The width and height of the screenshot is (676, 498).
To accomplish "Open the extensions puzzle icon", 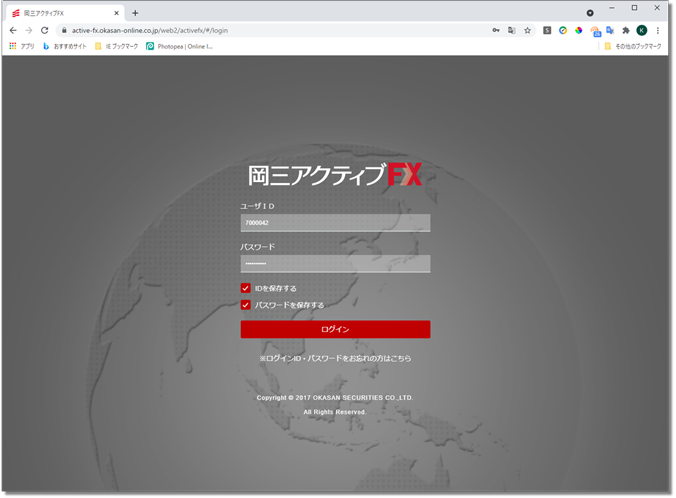I will pyautogui.click(x=626, y=30).
